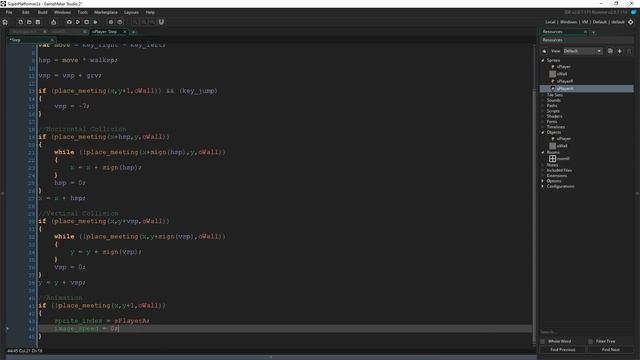Click the Zoom Reset toolbar icon

(x=152, y=22)
